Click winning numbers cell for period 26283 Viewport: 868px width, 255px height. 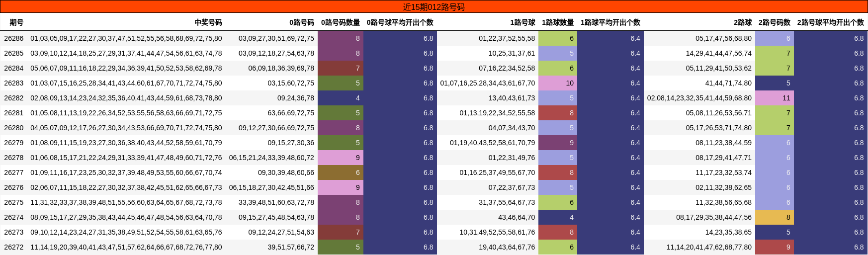tap(126, 83)
